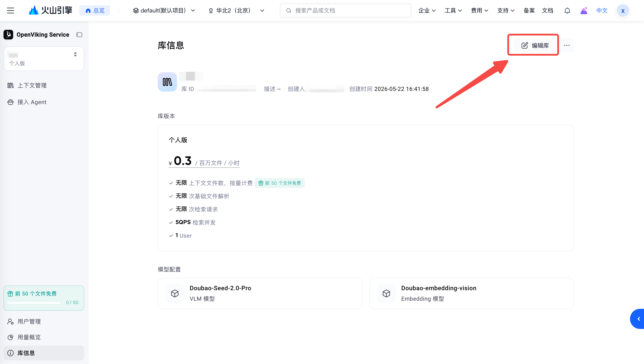
Task: Click the 创建时间 2026-05-22 16:41:58 text
Action: [389, 89]
